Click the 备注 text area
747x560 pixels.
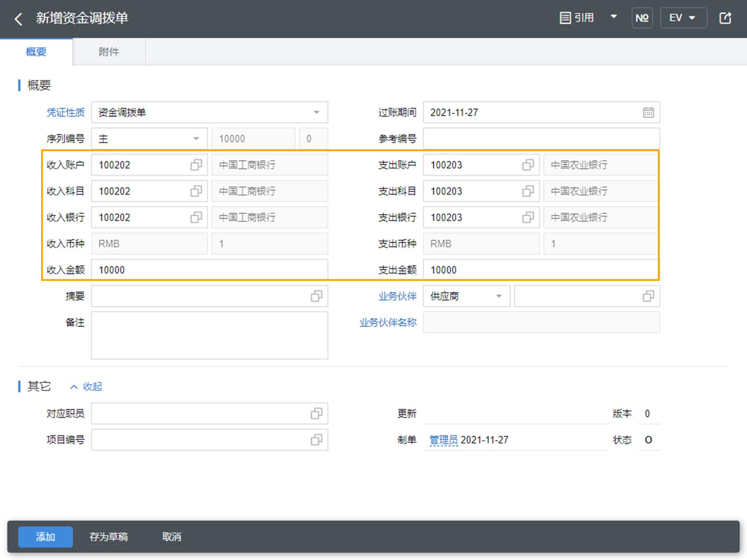tap(210, 336)
